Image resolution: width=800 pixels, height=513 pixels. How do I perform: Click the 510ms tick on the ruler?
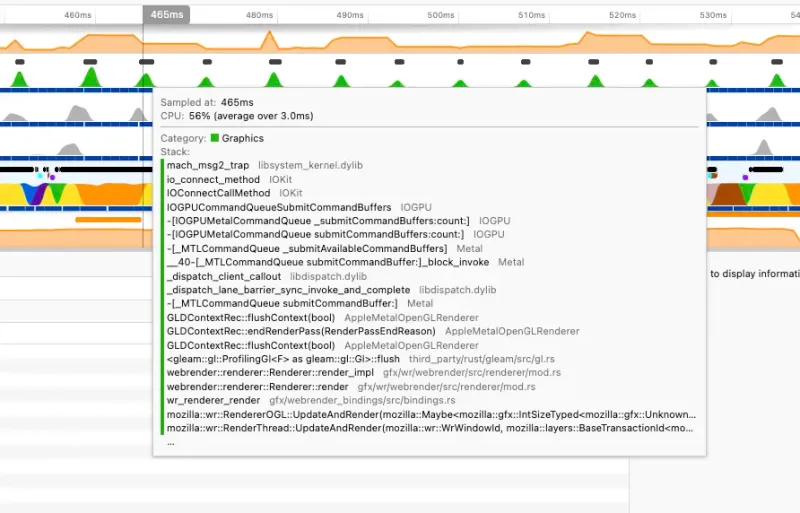pyautogui.click(x=531, y=15)
